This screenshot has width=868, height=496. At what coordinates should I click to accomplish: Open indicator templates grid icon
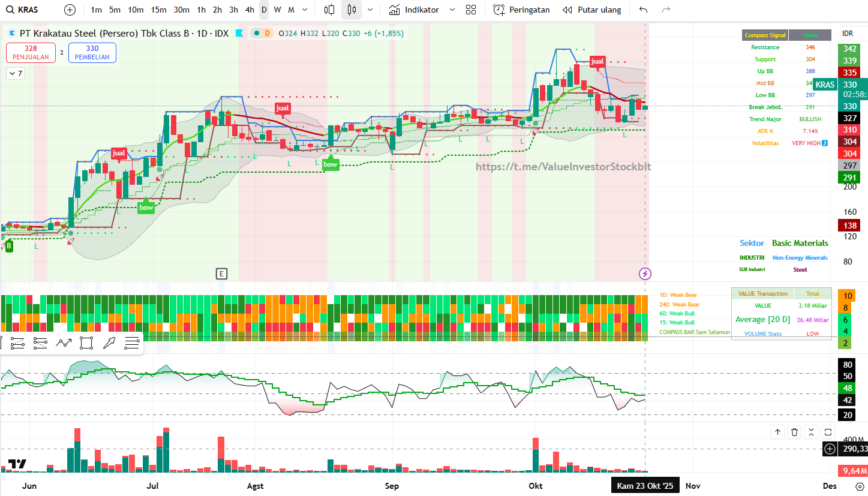pyautogui.click(x=471, y=10)
